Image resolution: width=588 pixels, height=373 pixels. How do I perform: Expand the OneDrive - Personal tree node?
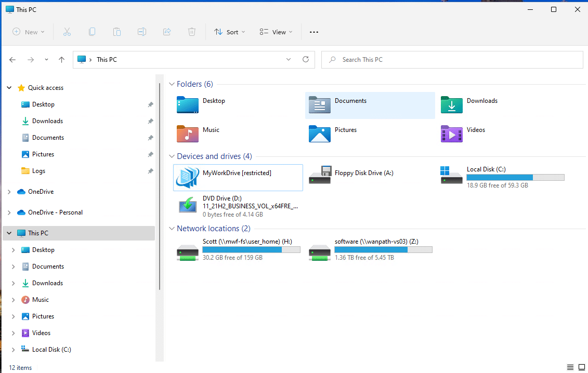pyautogui.click(x=9, y=212)
